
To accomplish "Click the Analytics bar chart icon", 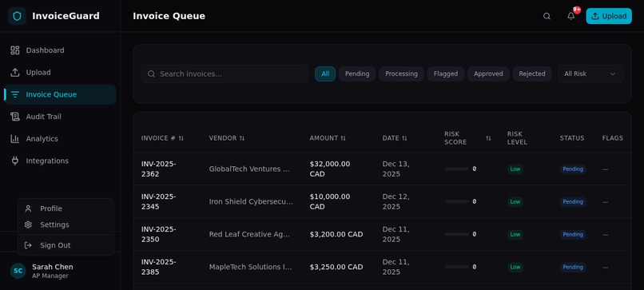I will click(x=15, y=139).
